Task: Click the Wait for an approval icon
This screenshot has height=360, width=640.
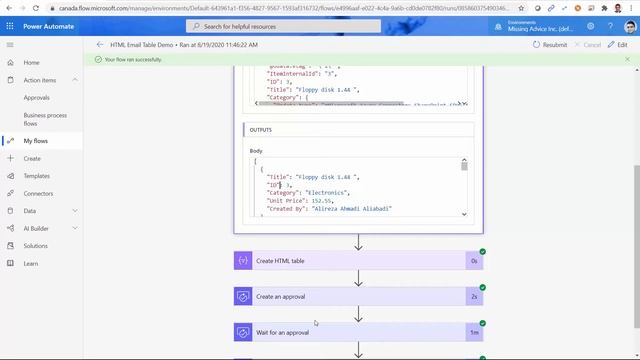Action: tap(243, 332)
